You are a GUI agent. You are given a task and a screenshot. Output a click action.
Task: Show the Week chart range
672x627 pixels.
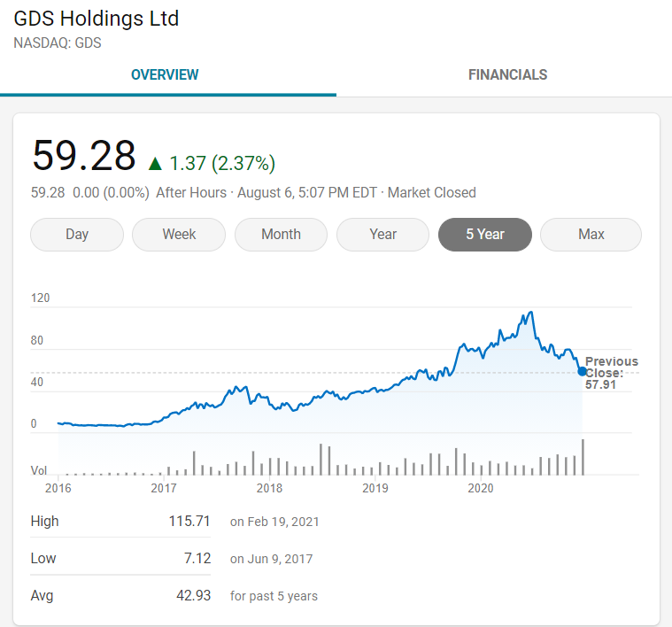point(179,235)
